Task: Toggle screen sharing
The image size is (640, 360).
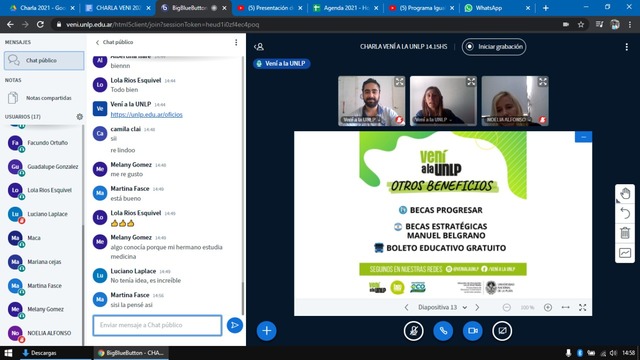Action: 502,331
